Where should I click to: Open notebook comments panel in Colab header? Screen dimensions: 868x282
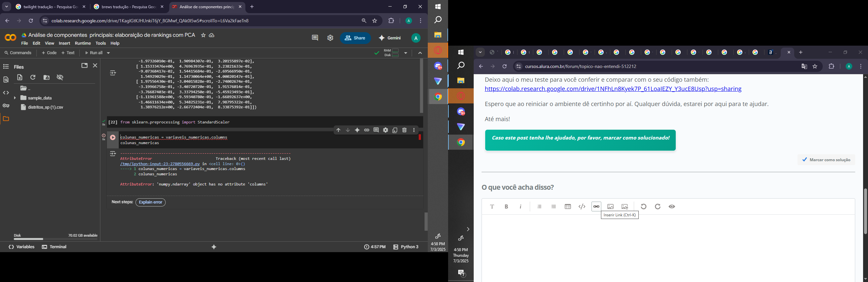pos(315,38)
